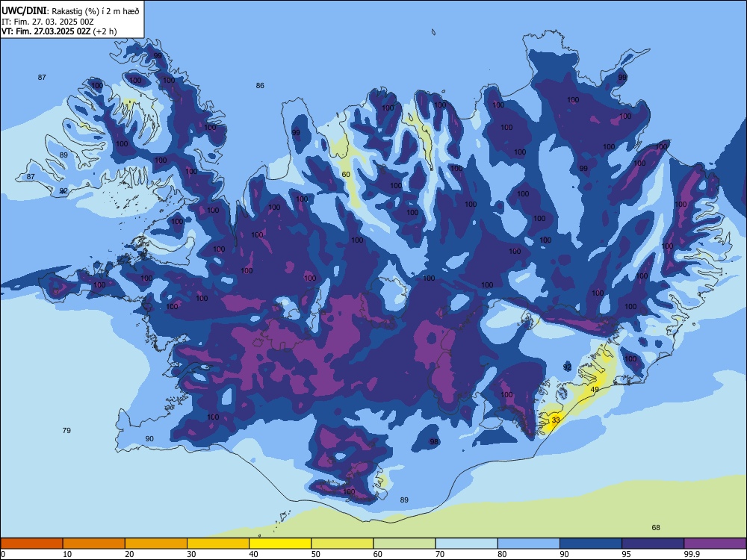The width and height of the screenshot is (747, 560).
Task: Click the 80 legend tick label
Action: pyautogui.click(x=502, y=554)
